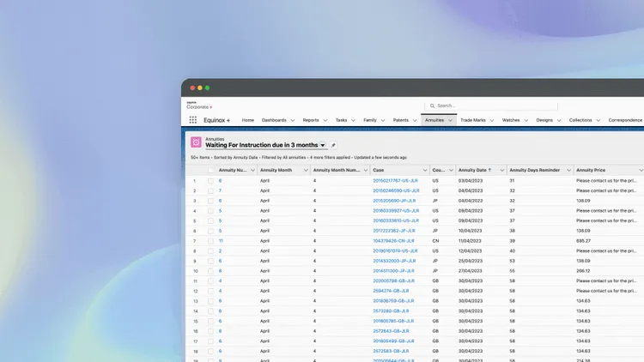Click the yellow window minimize button

(200, 87)
